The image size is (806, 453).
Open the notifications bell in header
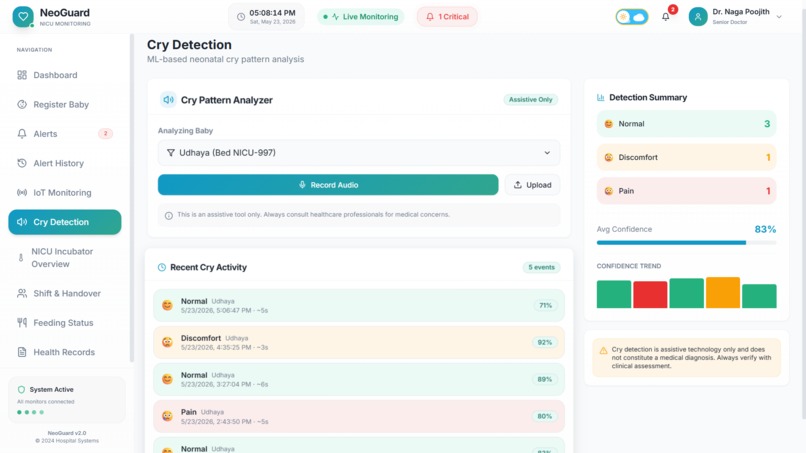[665, 17]
